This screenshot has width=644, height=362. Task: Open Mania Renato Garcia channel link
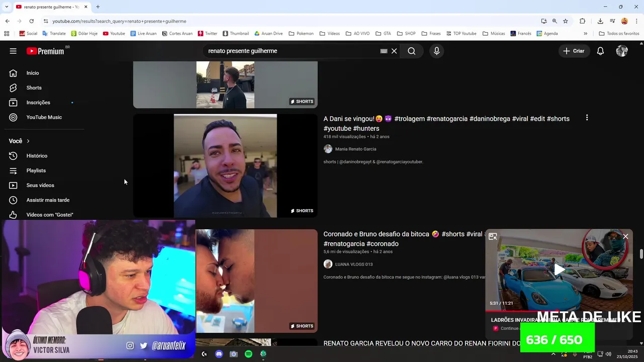[x=355, y=149]
